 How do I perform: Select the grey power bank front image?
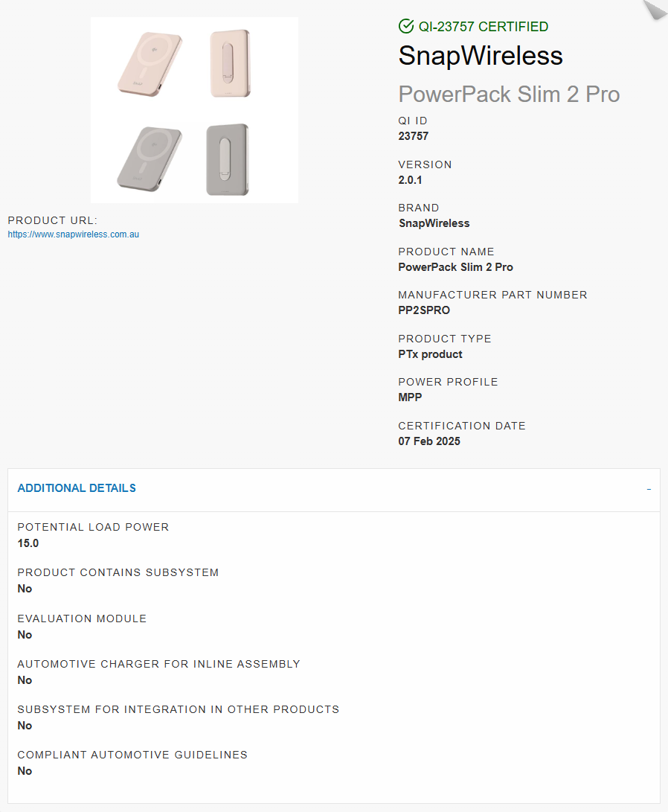[x=150, y=159]
